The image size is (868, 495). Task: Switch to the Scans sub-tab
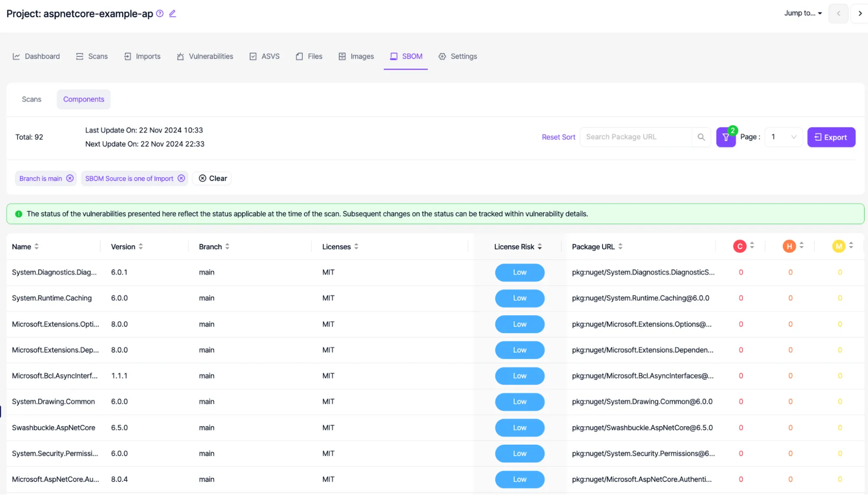tap(31, 99)
